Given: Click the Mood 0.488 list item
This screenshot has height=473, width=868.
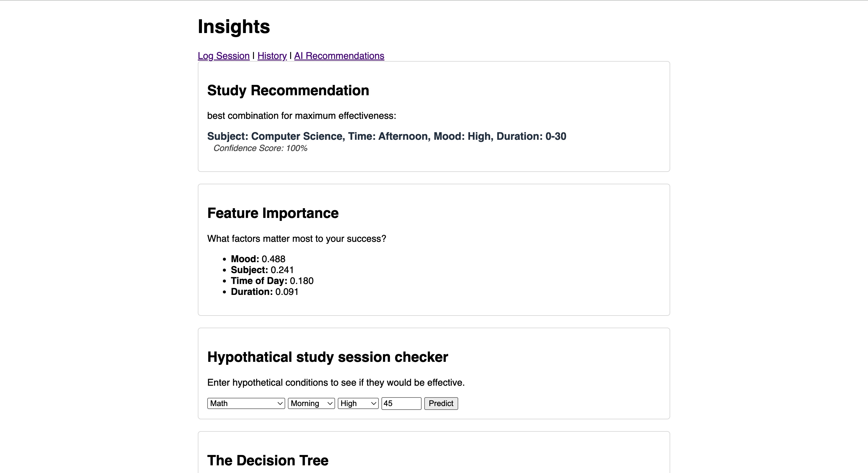Looking at the screenshot, I should [258, 259].
